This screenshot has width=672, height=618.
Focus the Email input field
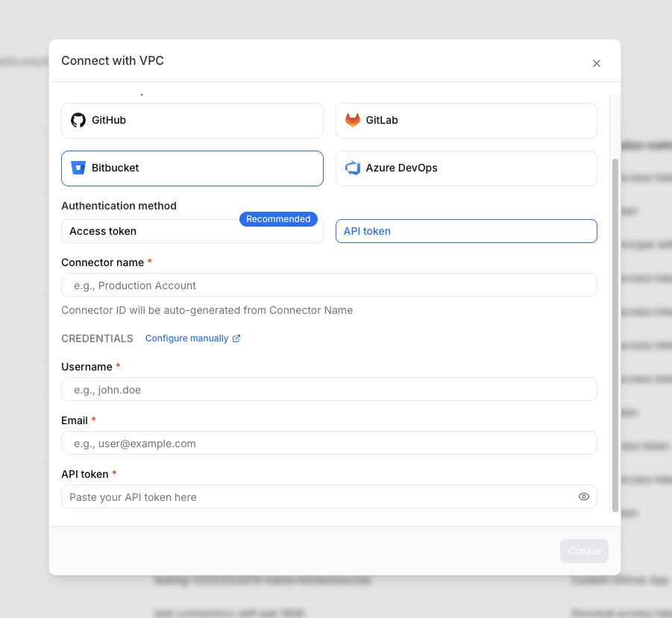click(x=329, y=443)
